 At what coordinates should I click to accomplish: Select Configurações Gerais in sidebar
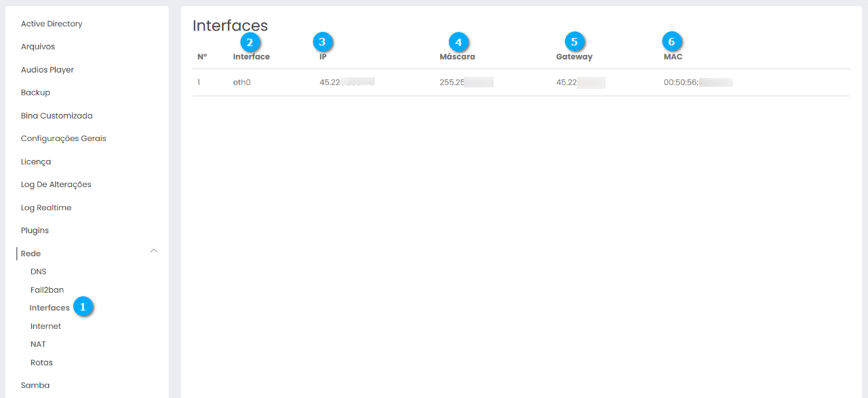coord(64,138)
